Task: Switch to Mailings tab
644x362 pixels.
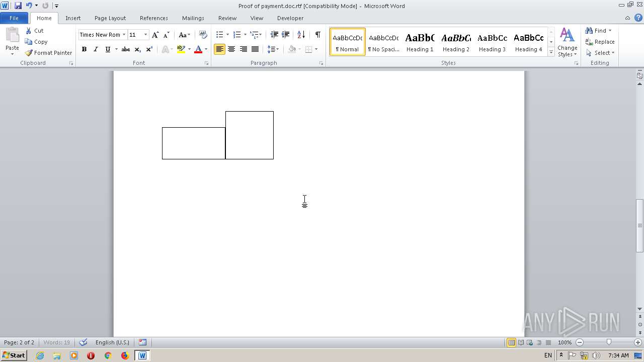Action: point(193,18)
